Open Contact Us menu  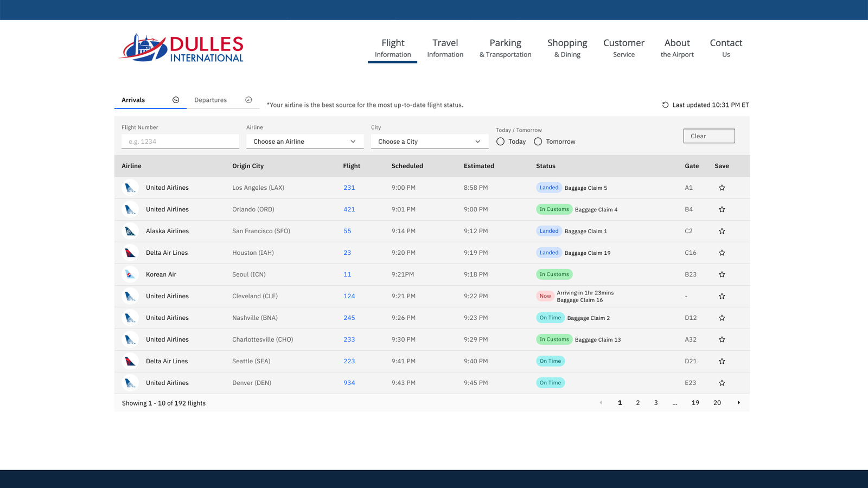tap(726, 48)
